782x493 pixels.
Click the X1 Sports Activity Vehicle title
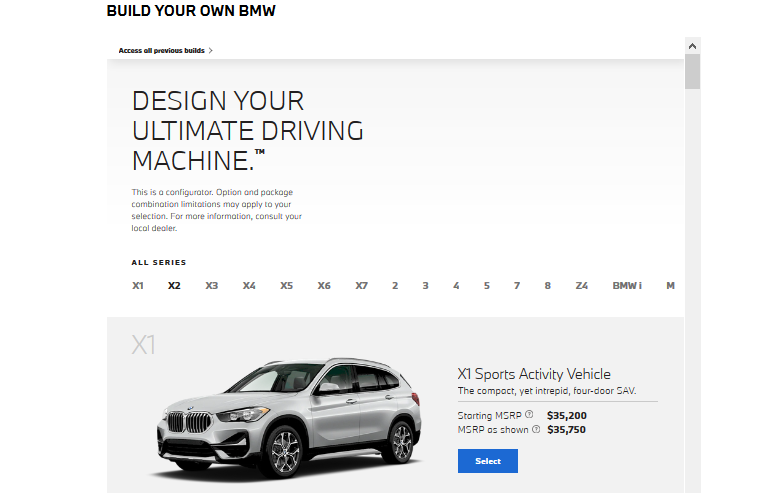pos(534,374)
